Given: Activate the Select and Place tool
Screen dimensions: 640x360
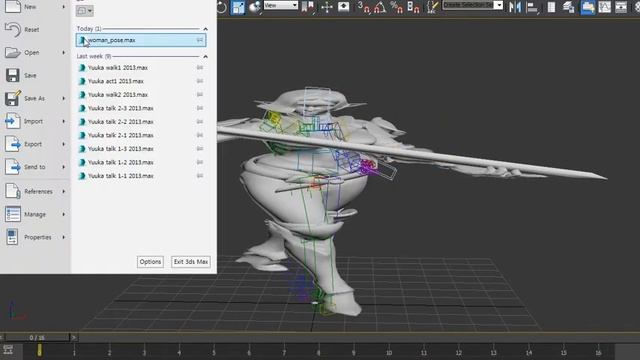Looking at the screenshot, I should point(255,7).
